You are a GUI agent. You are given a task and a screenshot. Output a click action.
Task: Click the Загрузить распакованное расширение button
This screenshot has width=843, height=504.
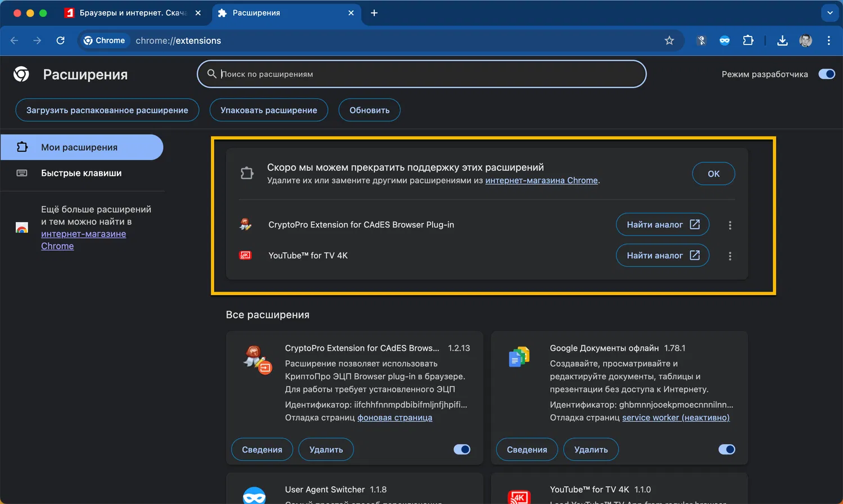click(107, 110)
